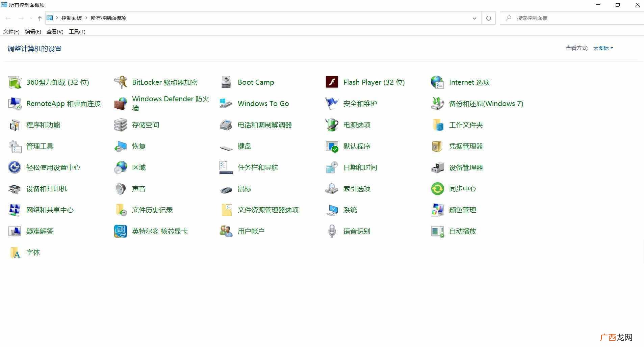Viewport: 644px width, 347px height.
Task: Open the 区域 globe and clock icon
Action: coord(120,167)
